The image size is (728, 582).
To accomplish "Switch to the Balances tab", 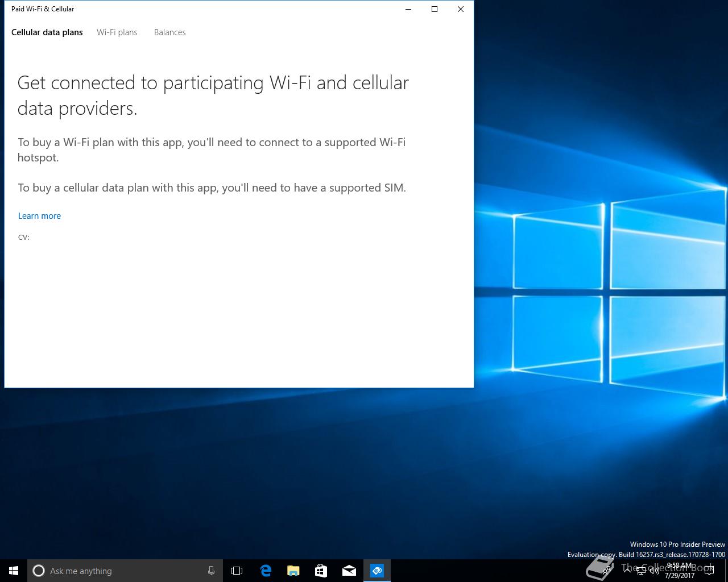I will coord(170,32).
